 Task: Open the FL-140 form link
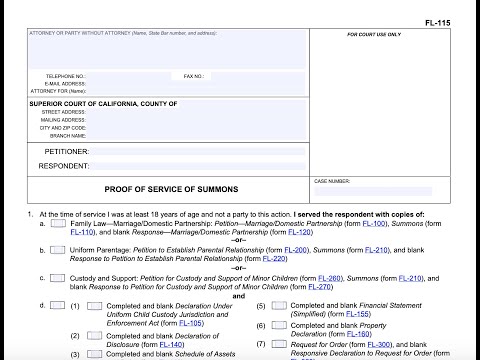click(171, 345)
